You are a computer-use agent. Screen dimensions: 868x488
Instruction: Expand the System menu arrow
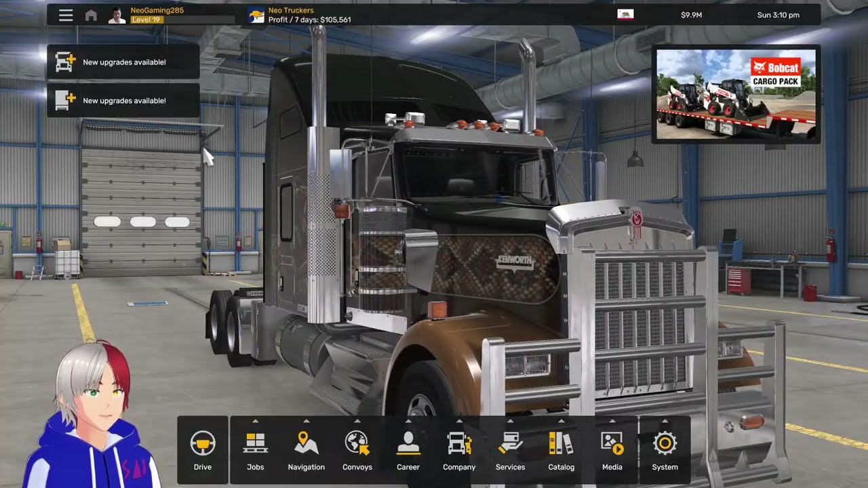(x=665, y=421)
